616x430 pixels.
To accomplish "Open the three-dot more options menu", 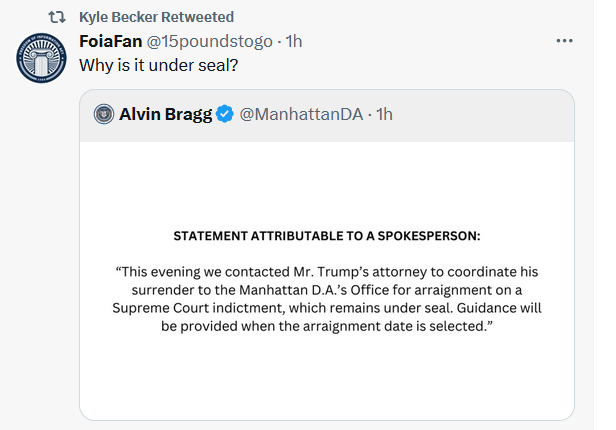I will [564, 41].
